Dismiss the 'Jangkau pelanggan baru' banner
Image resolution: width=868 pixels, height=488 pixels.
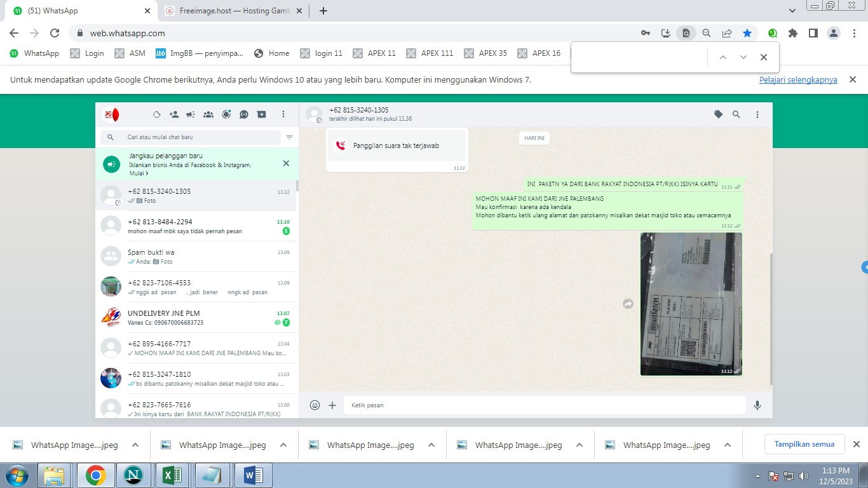(286, 163)
